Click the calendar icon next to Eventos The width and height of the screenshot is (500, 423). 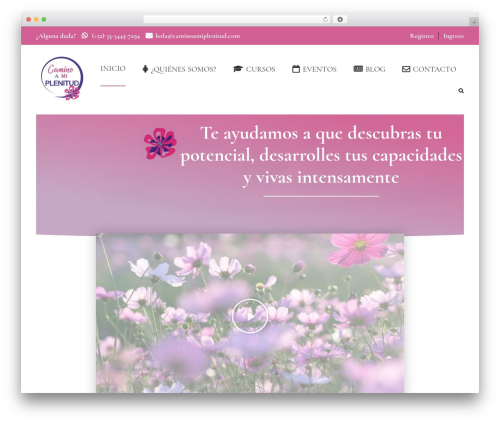coord(296,69)
